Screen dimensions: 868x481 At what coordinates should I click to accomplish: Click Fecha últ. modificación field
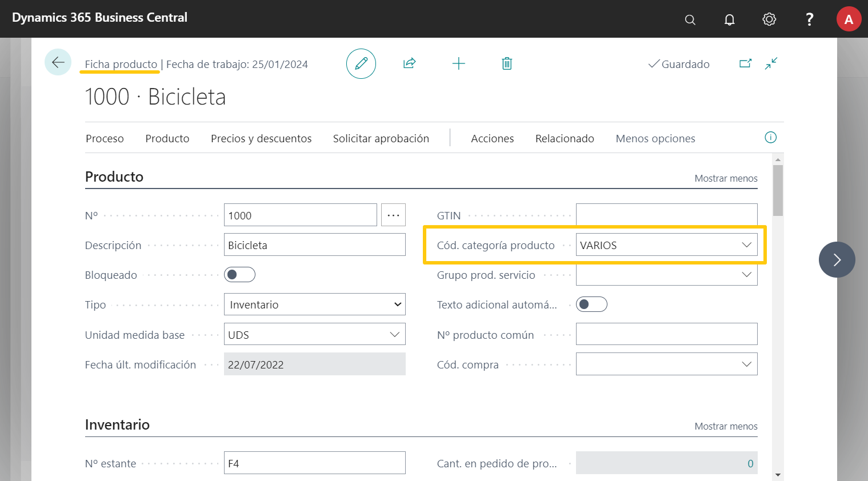coord(315,364)
